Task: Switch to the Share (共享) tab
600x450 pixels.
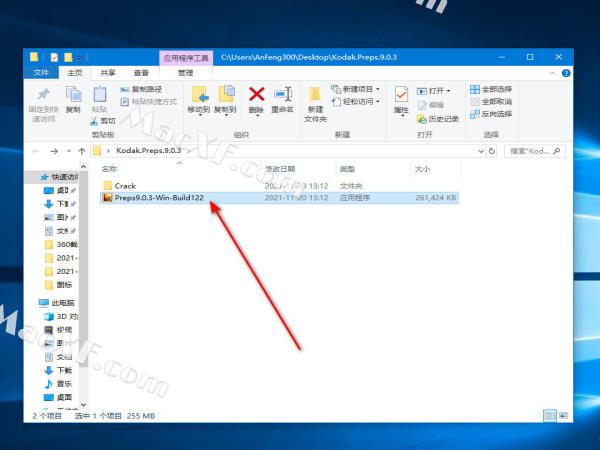Action: pyautogui.click(x=108, y=72)
